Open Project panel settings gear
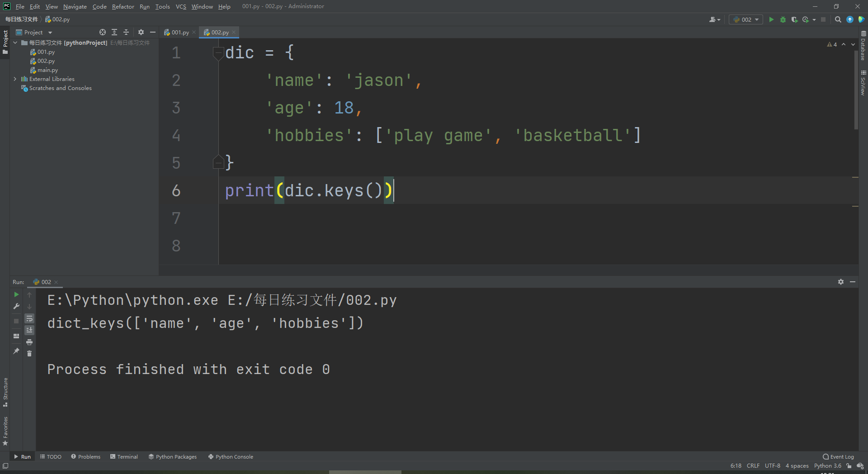 coord(141,32)
